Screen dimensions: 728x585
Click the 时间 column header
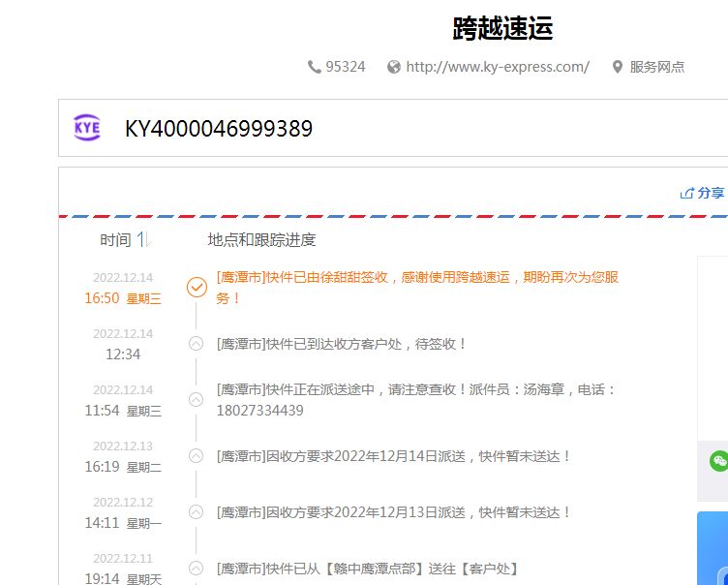pyautogui.click(x=115, y=240)
